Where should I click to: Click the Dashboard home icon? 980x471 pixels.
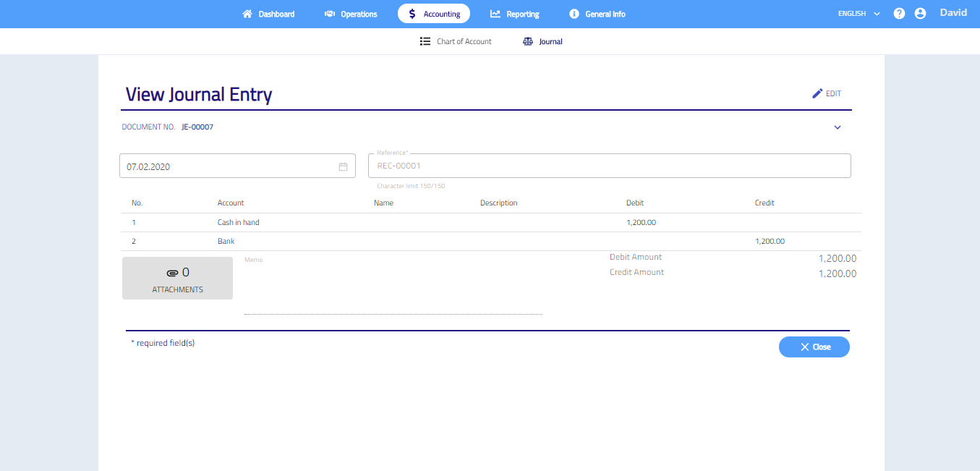coord(247,14)
